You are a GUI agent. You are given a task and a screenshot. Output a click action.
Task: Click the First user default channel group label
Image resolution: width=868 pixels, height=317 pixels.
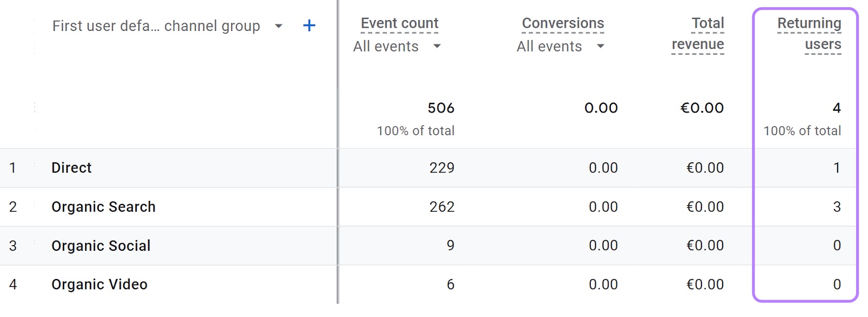157,26
